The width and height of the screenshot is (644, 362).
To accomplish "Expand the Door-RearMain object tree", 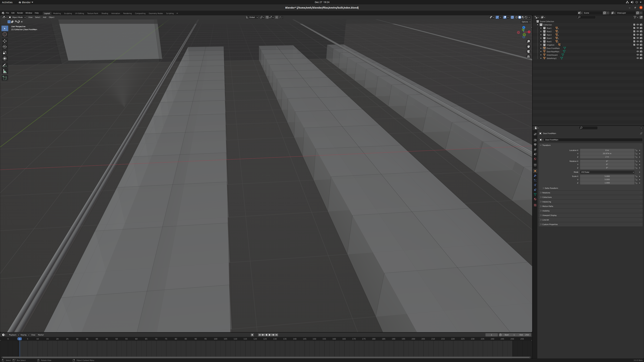I will click(x=541, y=52).
